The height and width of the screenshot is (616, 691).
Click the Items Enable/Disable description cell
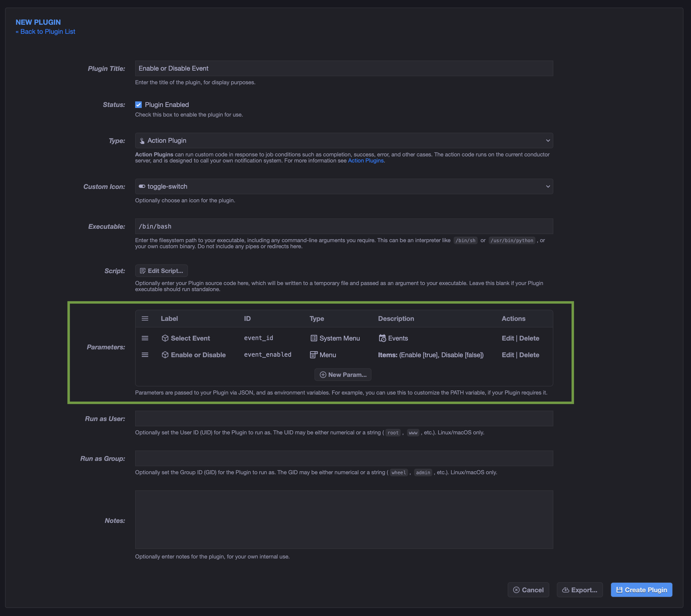click(x=431, y=355)
